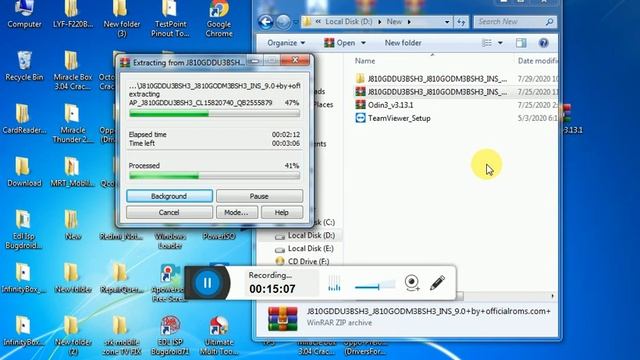Expand the Organize menu dropdown
This screenshot has width=640, height=360.
[x=286, y=43]
